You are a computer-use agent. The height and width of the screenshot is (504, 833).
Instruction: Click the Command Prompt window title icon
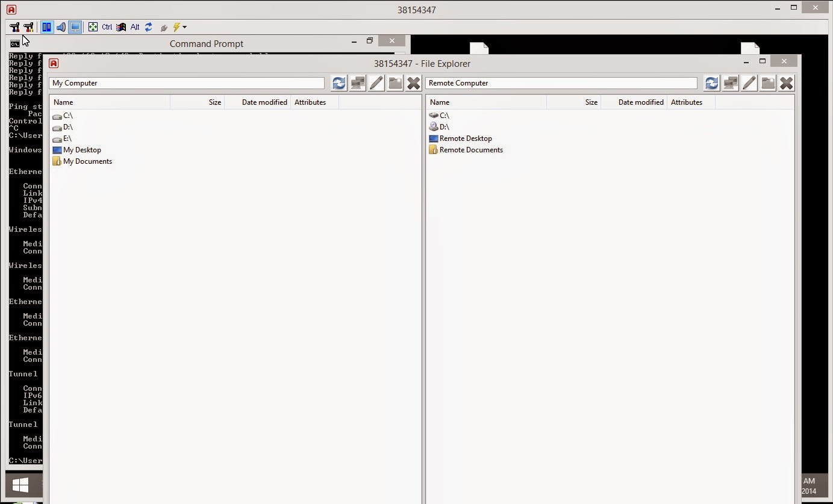(14, 43)
